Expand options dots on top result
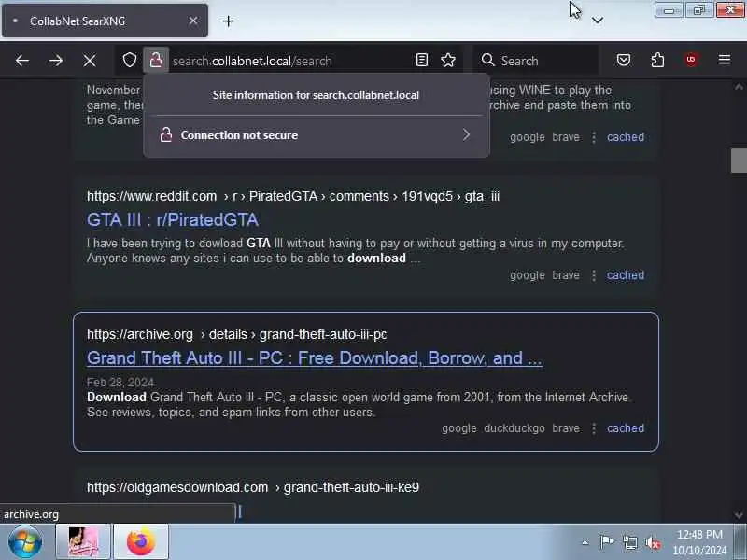Screen dimensions: 747x560 (594, 137)
